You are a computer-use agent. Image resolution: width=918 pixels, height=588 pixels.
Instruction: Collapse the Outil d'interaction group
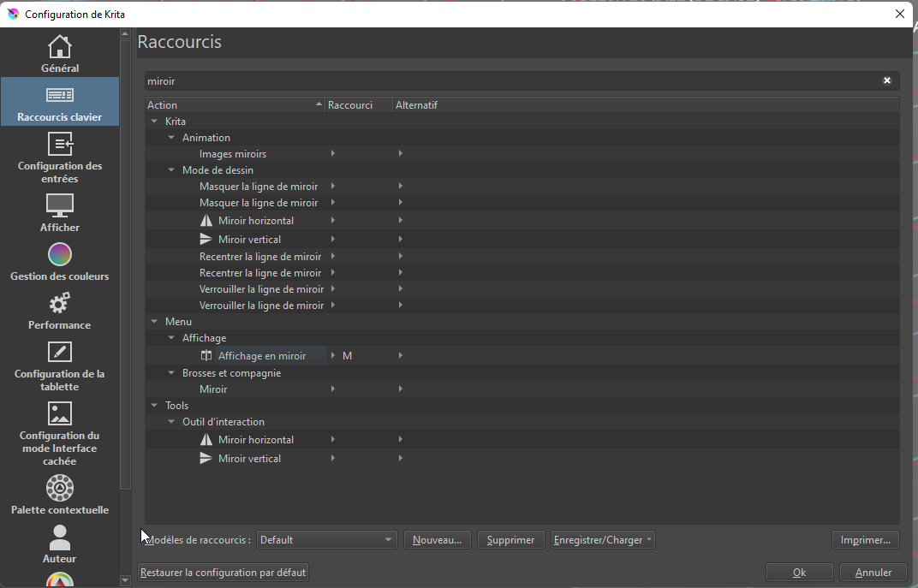[171, 422]
